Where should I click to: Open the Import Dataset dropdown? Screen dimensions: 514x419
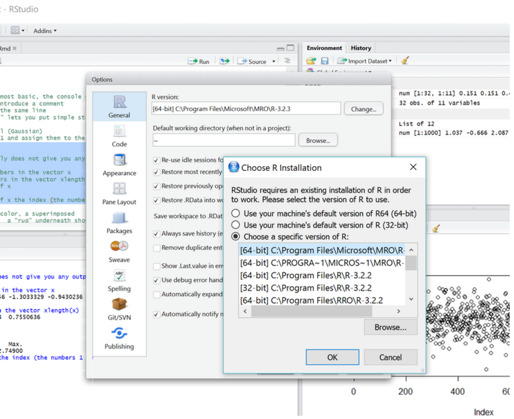point(364,61)
